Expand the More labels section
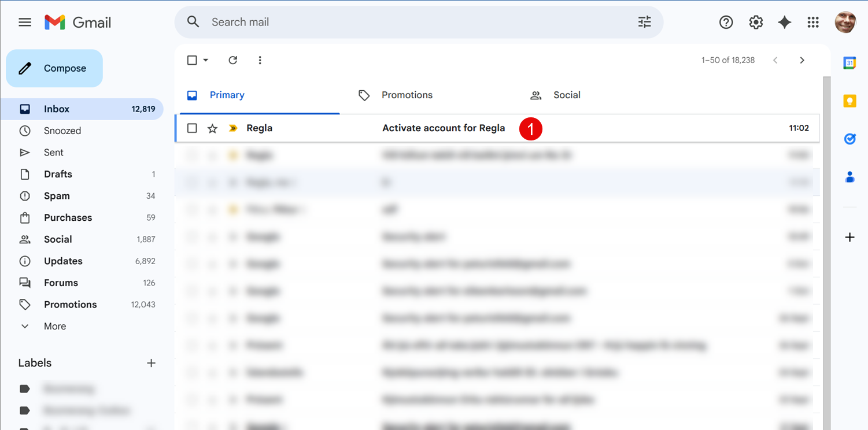 pos(54,326)
